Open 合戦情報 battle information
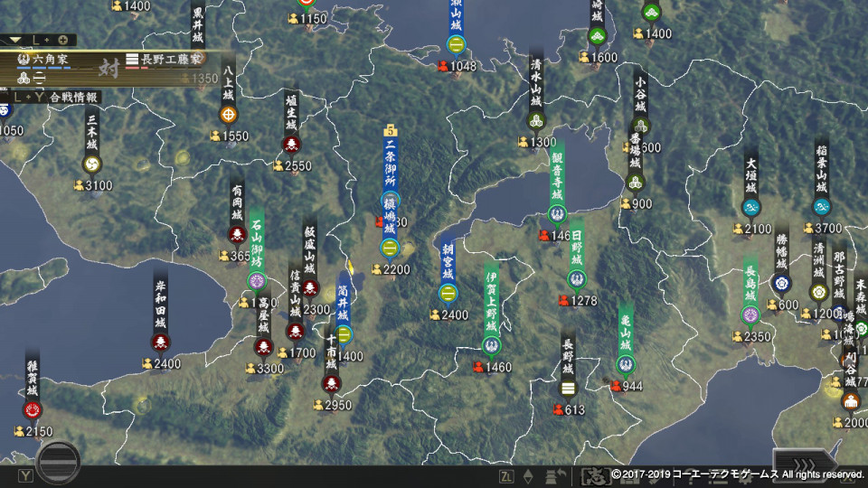This screenshot has width=868, height=488. (x=73, y=98)
